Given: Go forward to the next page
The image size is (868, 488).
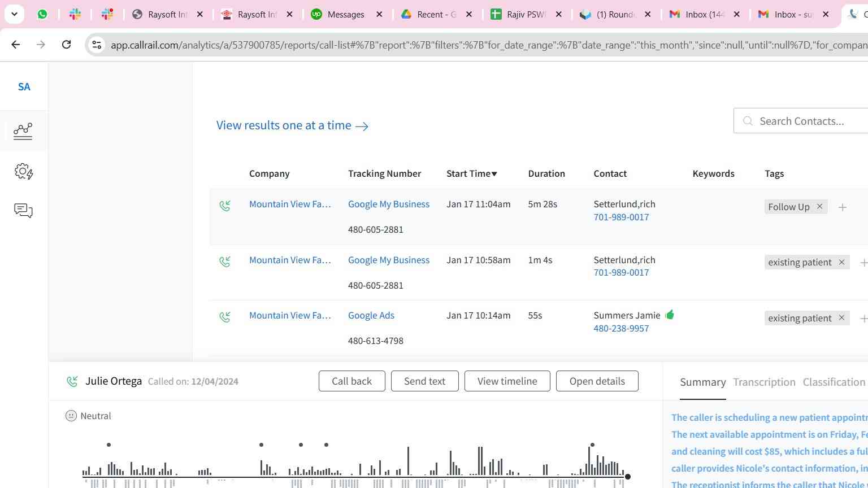Looking at the screenshot, I should click(41, 44).
